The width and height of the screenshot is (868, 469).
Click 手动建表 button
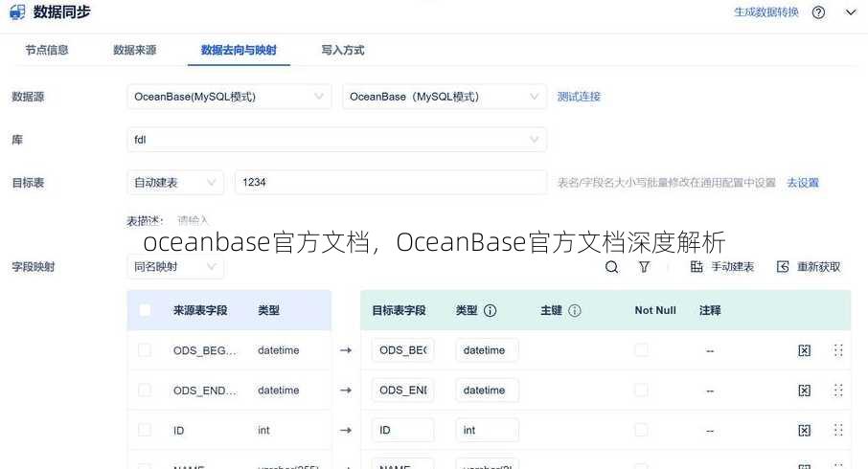coord(721,267)
